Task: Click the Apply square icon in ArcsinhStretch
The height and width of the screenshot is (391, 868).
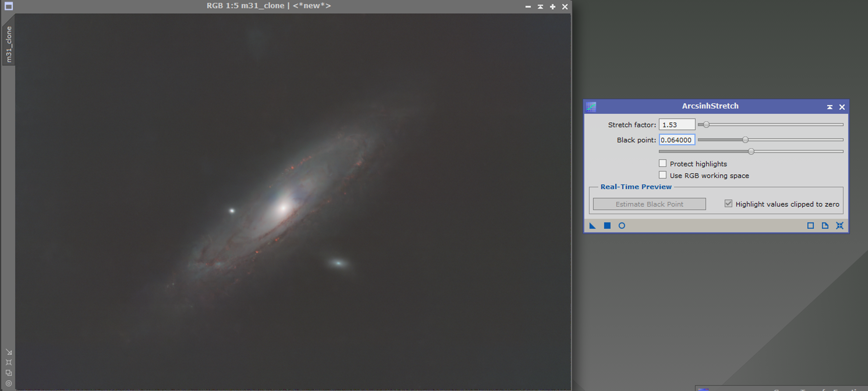Action: [x=607, y=226]
